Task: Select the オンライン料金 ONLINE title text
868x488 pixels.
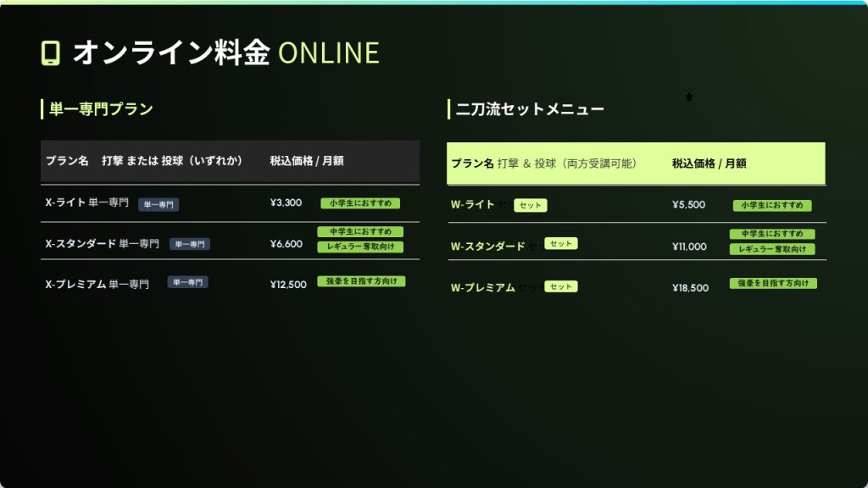Action: tap(225, 53)
